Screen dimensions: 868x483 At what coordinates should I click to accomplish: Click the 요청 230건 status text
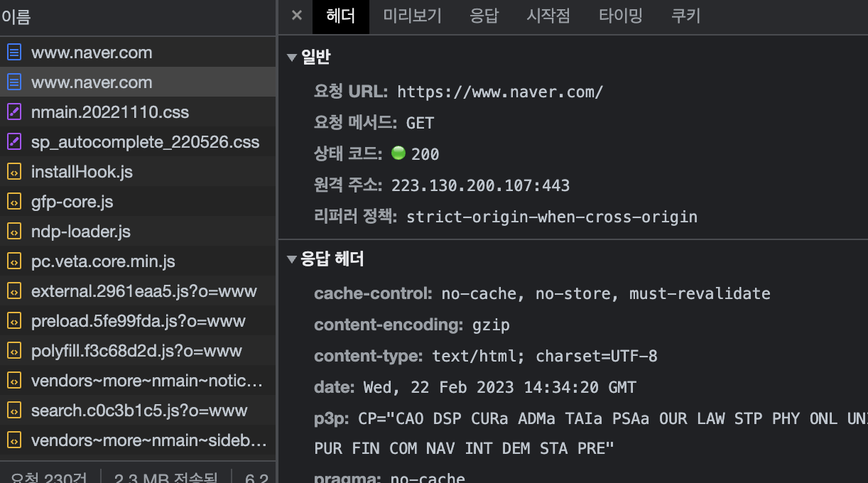[49, 477]
